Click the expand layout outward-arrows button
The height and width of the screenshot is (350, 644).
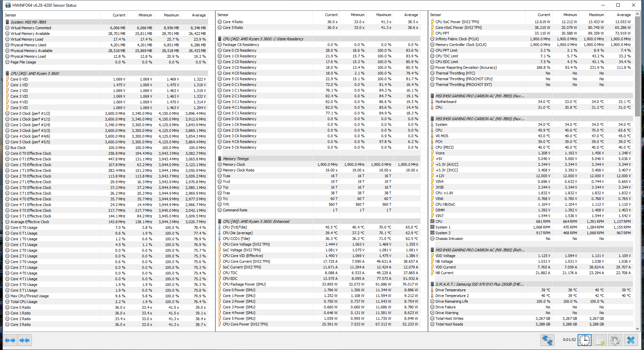click(x=10, y=340)
